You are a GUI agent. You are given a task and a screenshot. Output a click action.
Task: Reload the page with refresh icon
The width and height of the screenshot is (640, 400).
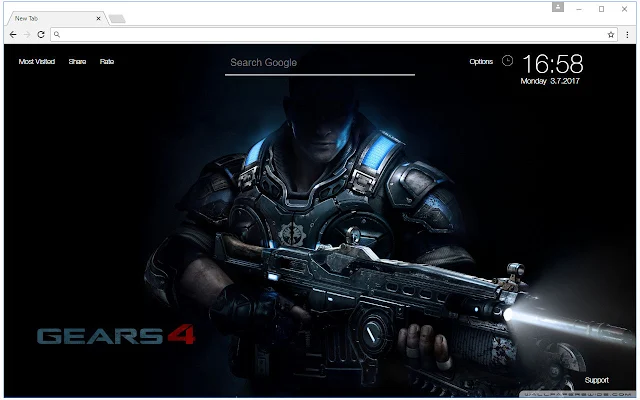(41, 35)
